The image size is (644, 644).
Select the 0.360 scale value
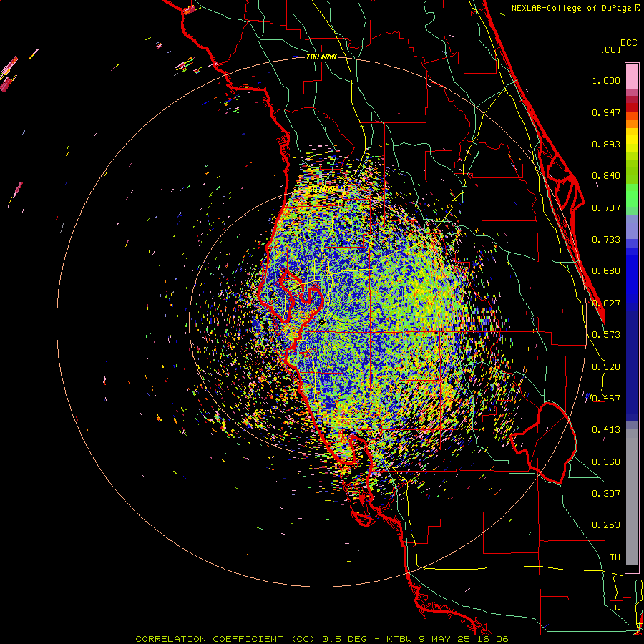click(x=606, y=462)
